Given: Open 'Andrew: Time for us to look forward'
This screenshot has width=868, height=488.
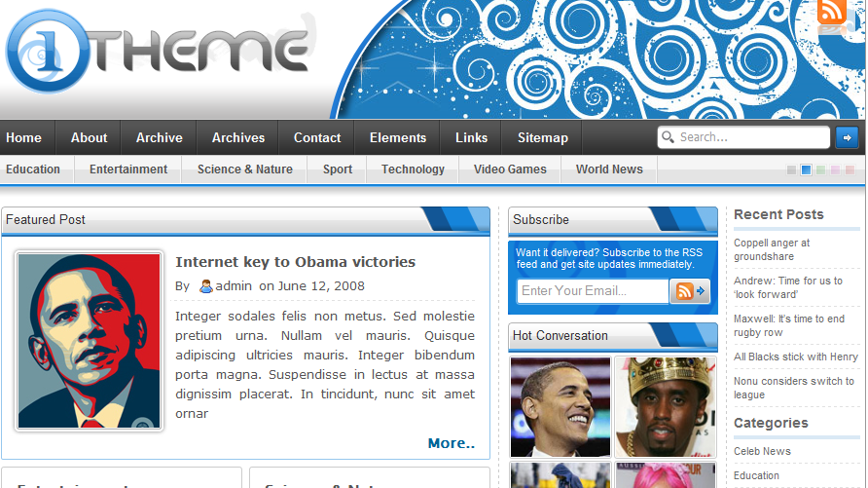Looking at the screenshot, I should click(x=788, y=287).
